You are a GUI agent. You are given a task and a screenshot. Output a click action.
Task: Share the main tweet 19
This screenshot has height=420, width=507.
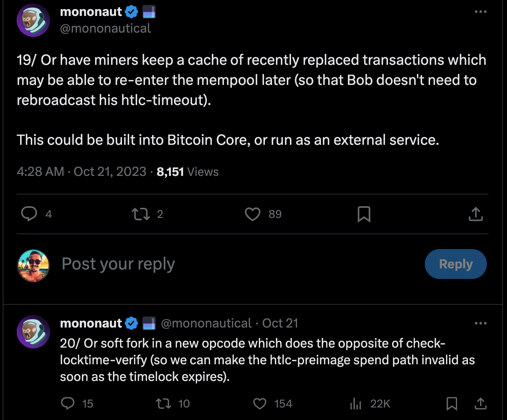476,214
